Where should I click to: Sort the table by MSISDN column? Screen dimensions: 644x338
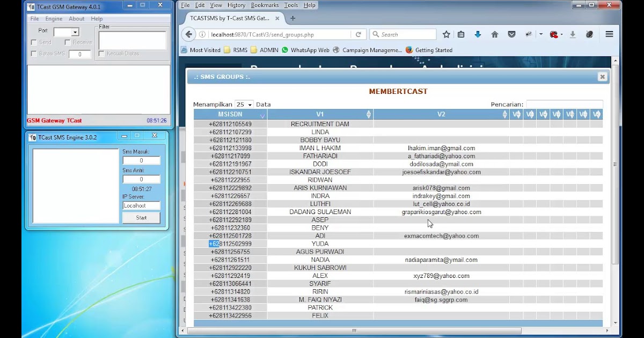pos(230,114)
